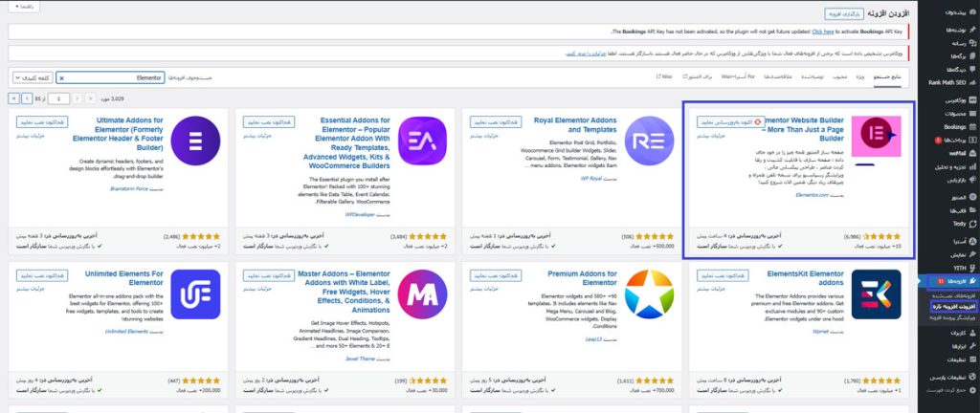980x413 pixels.
Task: Open Analytics (تجزیه و تحلیل) chart icon
Action: (x=973, y=166)
